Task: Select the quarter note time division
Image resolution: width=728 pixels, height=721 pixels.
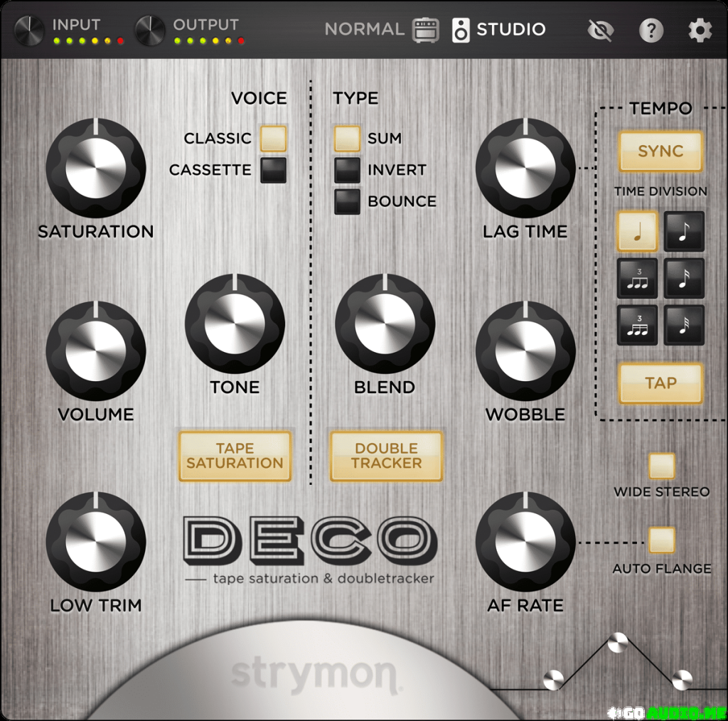Action: pyautogui.click(x=636, y=231)
